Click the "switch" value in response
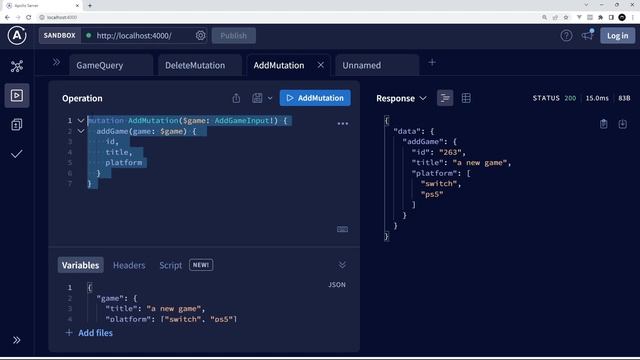The image size is (640, 360). 439,184
